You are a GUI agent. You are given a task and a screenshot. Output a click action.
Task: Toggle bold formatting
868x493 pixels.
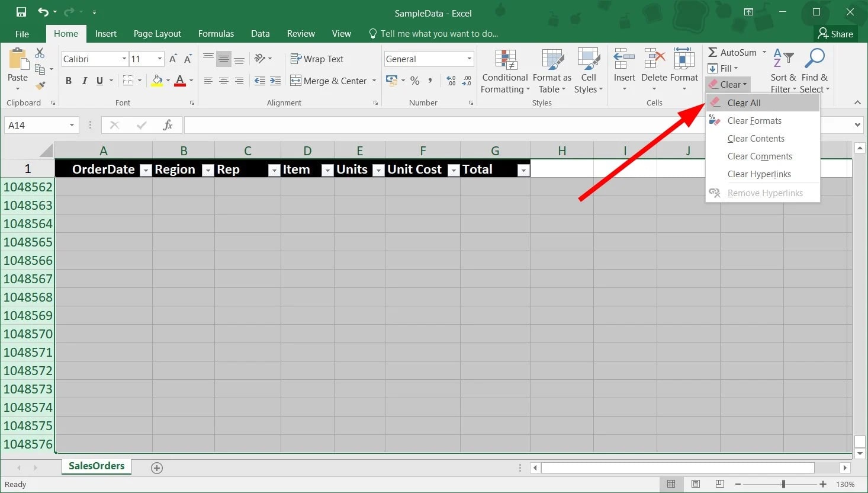[68, 81]
